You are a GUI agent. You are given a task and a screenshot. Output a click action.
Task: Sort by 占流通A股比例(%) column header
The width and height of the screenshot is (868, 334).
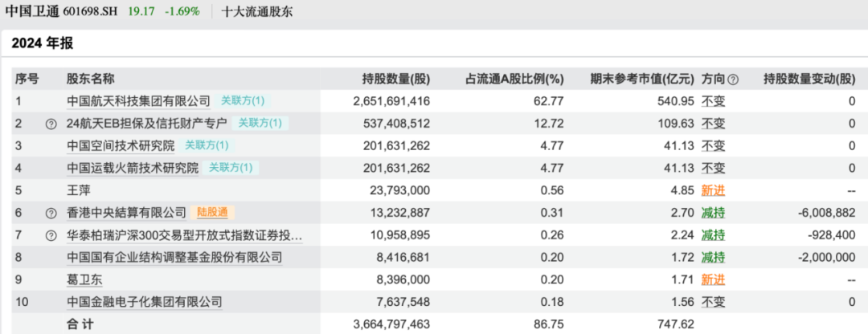[x=514, y=79]
